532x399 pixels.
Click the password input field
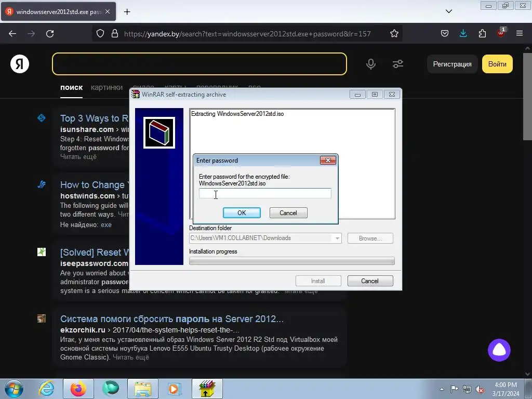pyautogui.click(x=265, y=193)
